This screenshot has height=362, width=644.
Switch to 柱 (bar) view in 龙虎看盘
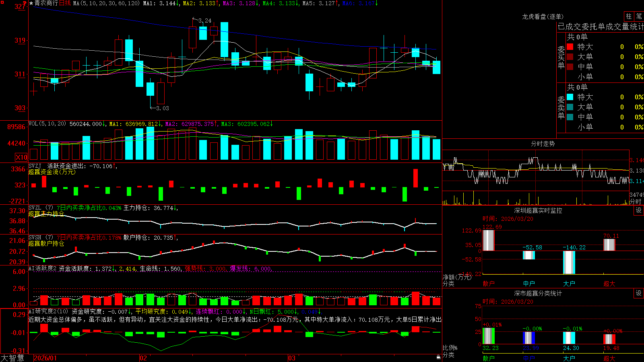coord(629,16)
